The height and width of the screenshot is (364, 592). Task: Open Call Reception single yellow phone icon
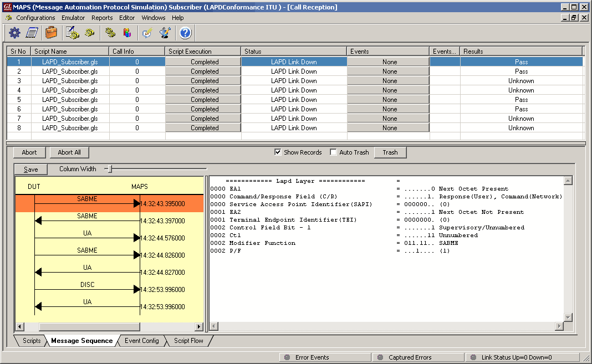point(89,33)
